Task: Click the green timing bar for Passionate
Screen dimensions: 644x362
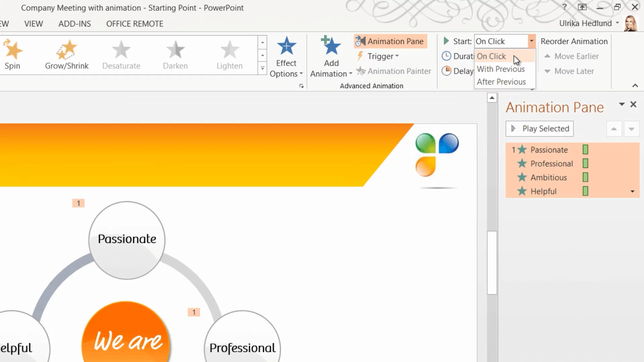Action: click(x=585, y=149)
